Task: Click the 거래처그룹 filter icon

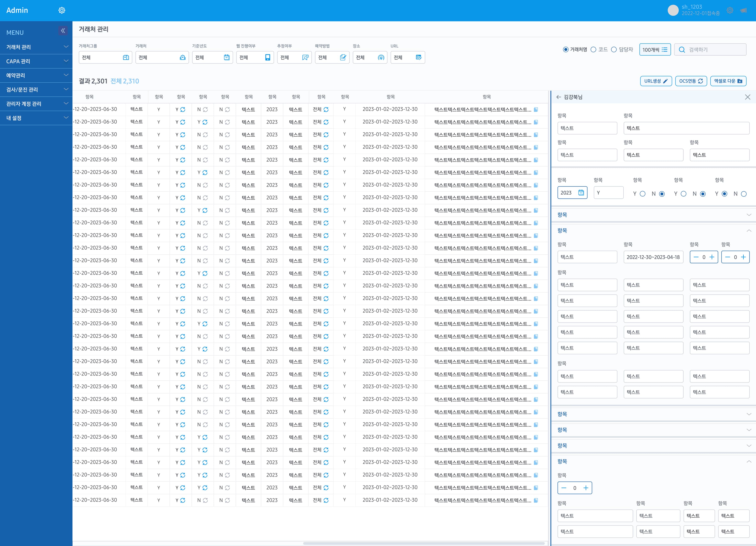Action: pos(126,57)
